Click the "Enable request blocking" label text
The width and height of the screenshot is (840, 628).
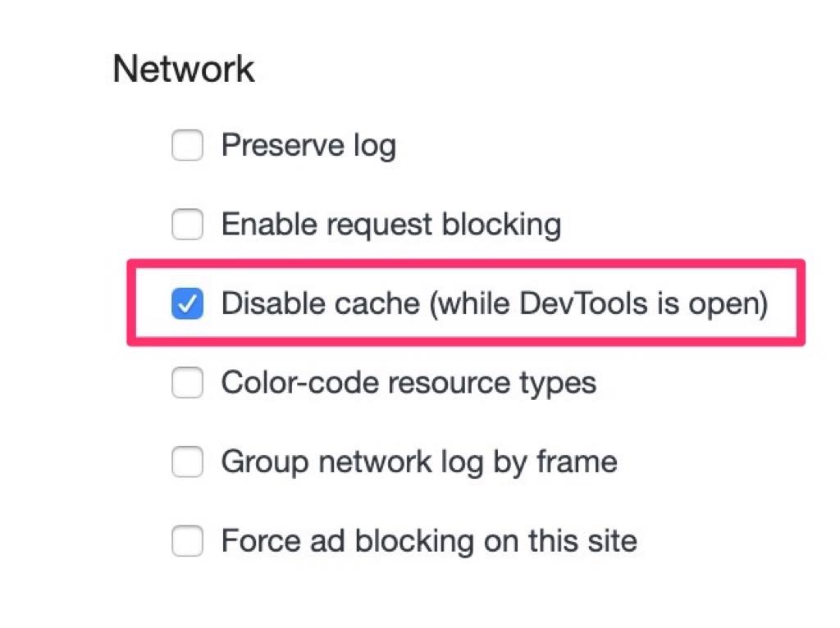(391, 225)
